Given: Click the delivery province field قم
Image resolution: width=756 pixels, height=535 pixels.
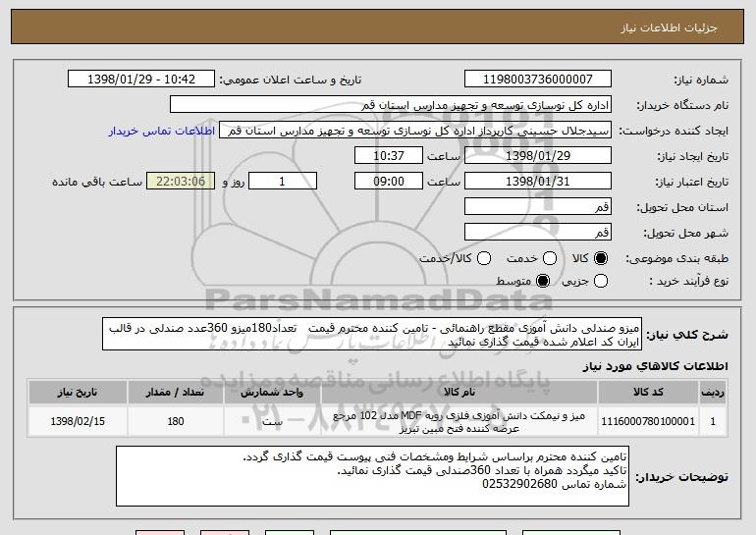Looking at the screenshot, I should pos(538,207).
